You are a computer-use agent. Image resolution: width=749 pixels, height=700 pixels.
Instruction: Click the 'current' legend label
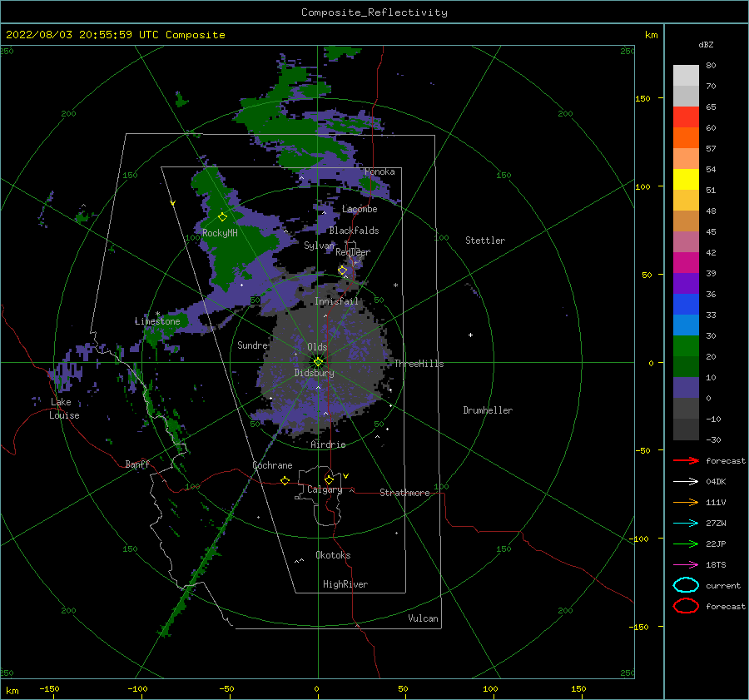coord(722,585)
